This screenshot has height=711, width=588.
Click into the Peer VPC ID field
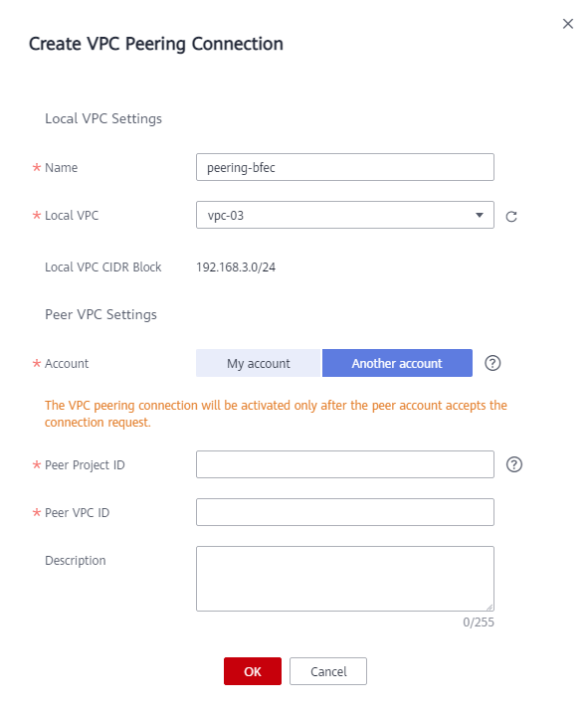tap(345, 512)
